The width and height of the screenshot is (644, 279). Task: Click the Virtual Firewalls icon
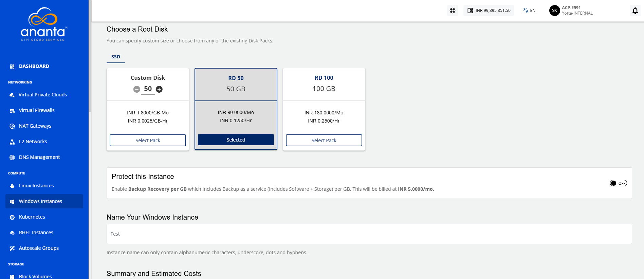tap(12, 111)
